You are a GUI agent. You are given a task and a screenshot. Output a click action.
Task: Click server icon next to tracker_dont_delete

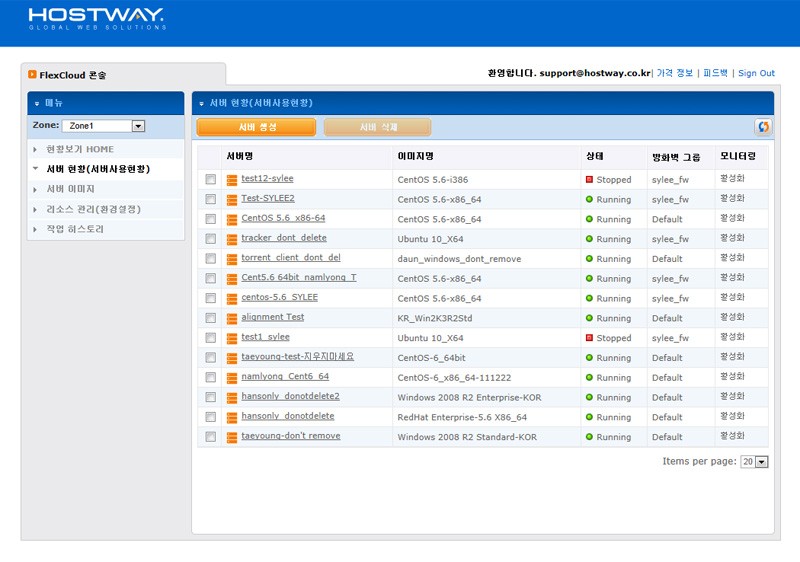(232, 239)
